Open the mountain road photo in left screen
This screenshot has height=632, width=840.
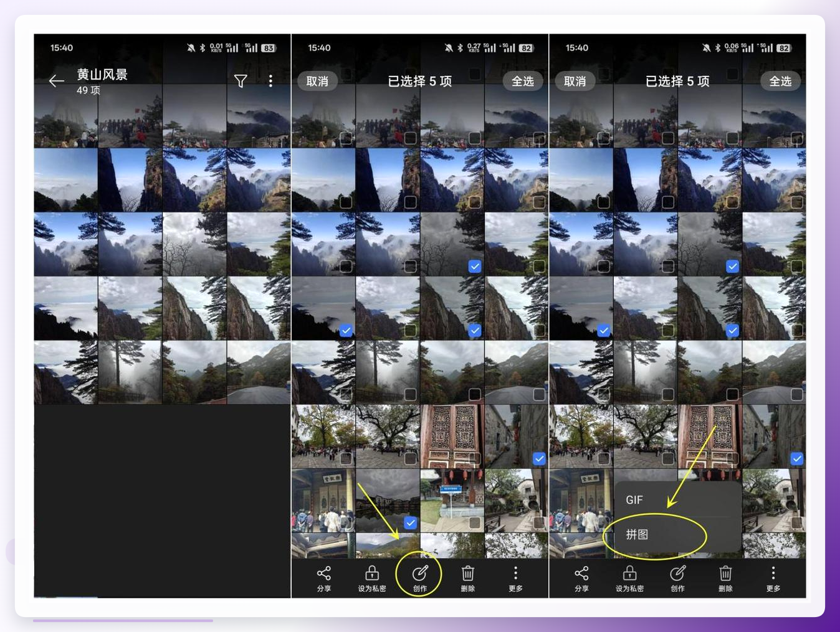coord(259,372)
